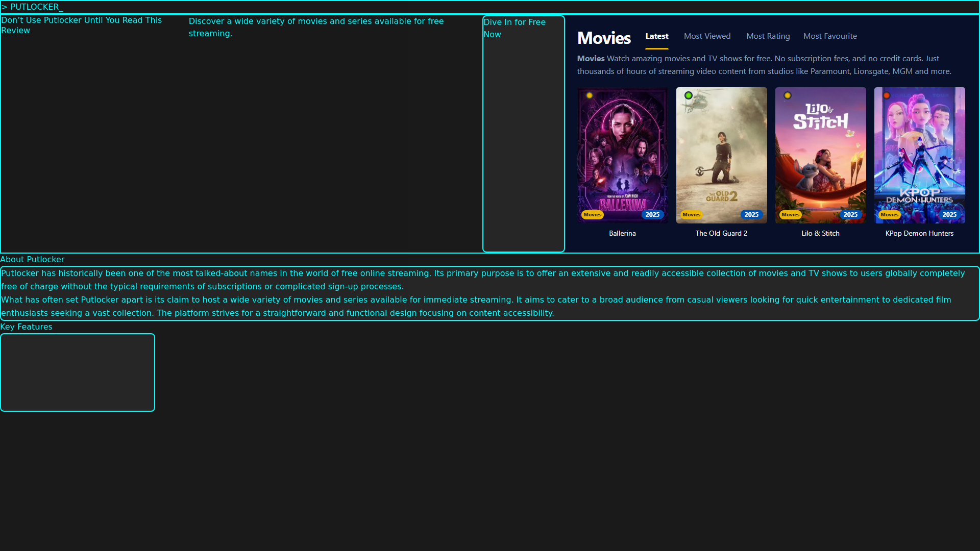Click red status dot on KPop Demon Hunters poster
The height and width of the screenshot is (551, 980).
click(x=887, y=95)
